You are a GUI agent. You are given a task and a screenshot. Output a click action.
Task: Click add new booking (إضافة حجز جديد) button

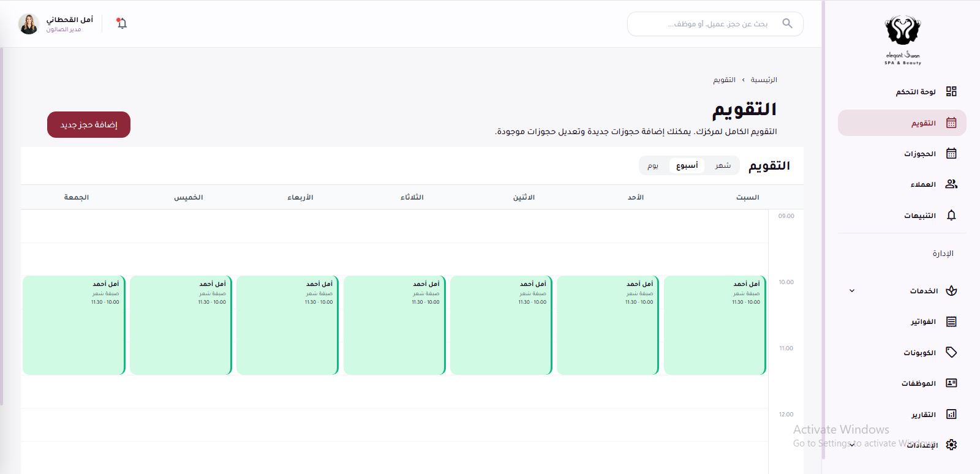click(89, 124)
